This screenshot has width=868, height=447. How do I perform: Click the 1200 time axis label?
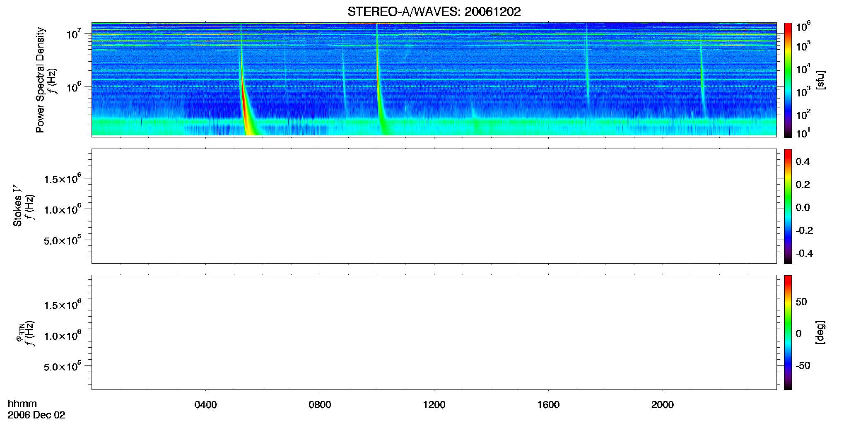[434, 405]
